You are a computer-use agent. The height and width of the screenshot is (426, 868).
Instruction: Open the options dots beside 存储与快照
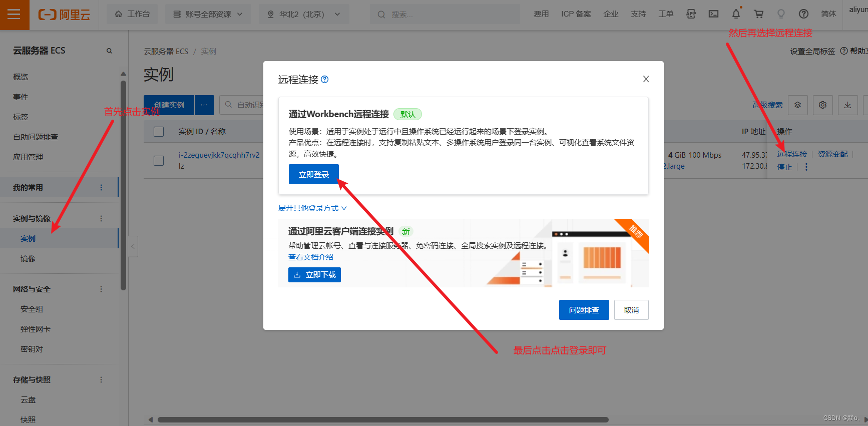click(101, 379)
